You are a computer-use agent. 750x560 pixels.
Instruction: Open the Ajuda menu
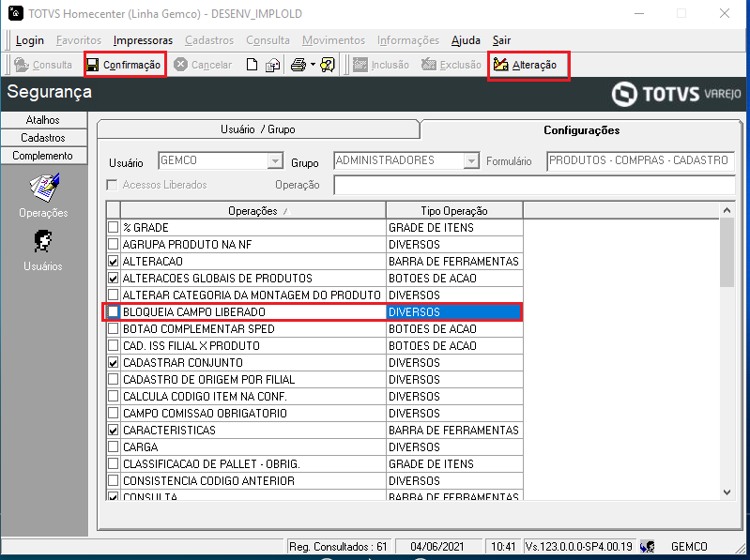click(x=466, y=40)
